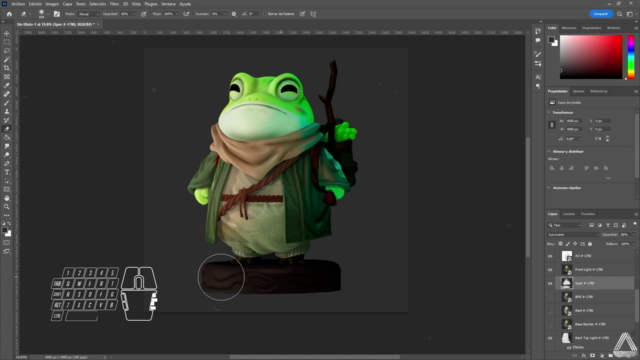Open the Character panel icon
This screenshot has height=360, width=640.
pyautogui.click(x=538, y=77)
